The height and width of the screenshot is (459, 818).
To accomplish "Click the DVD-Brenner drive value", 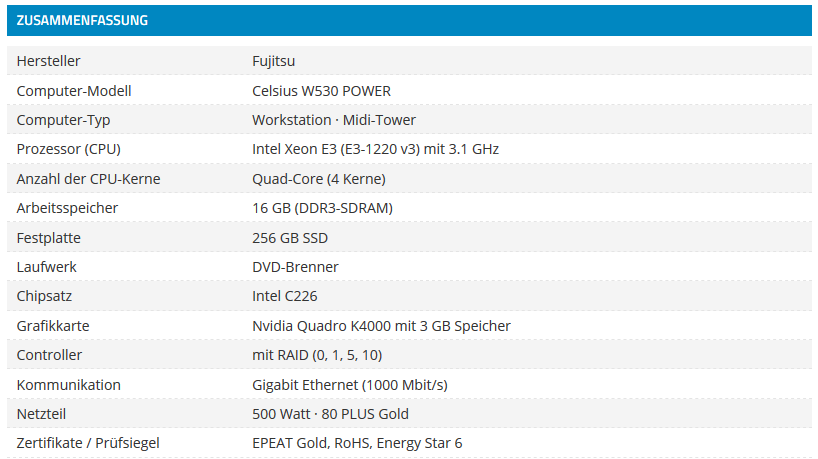I will pos(295,267).
